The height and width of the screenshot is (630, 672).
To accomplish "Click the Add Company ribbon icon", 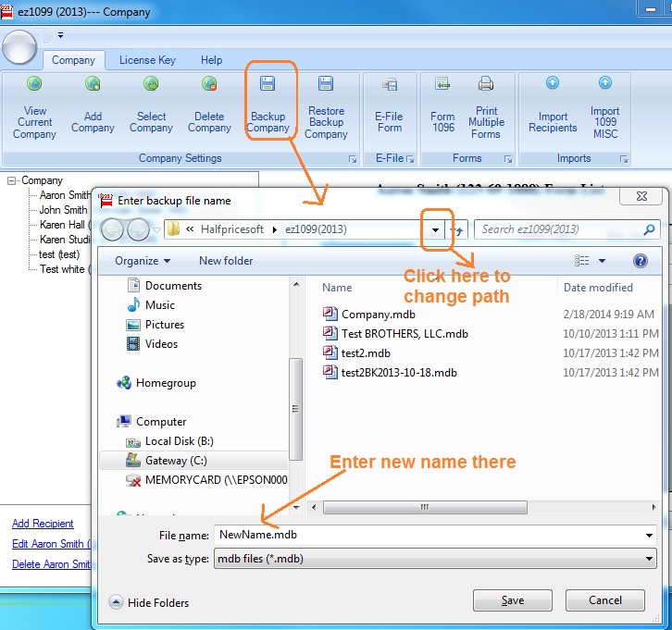I will click(93, 85).
